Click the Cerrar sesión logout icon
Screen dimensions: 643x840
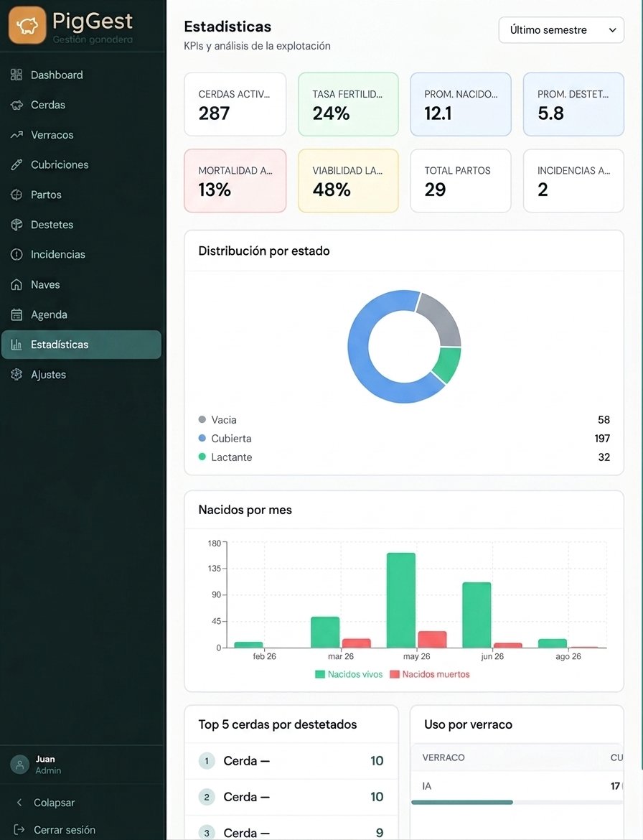point(19,830)
